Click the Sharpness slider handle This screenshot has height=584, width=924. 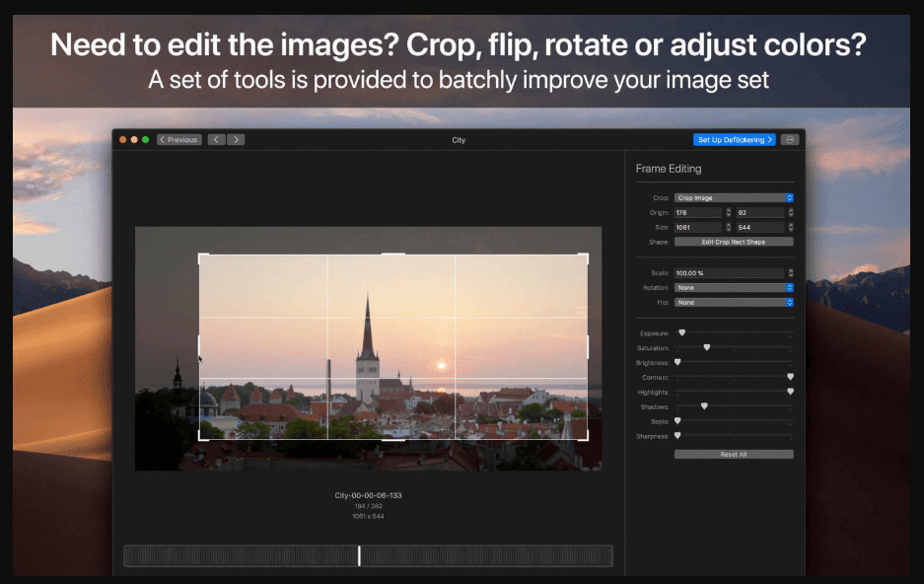pyautogui.click(x=677, y=436)
